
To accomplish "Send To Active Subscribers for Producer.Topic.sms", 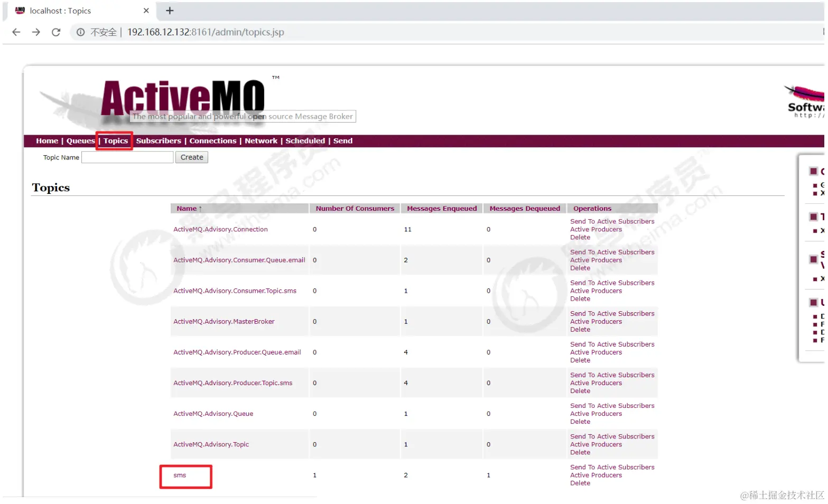I will click(612, 375).
